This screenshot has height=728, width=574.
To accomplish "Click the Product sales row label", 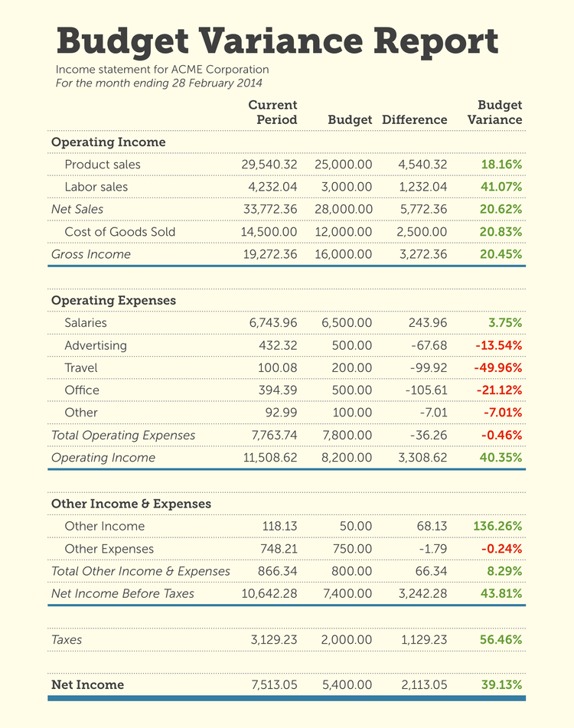I will pos(103,165).
